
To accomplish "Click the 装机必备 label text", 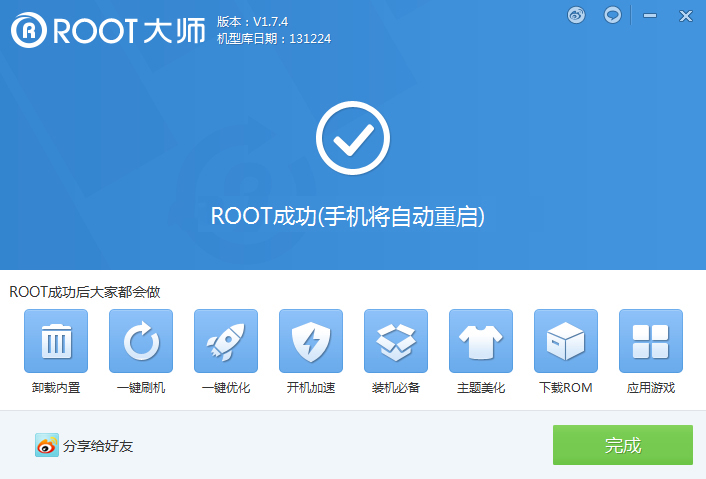I will pos(396,388).
